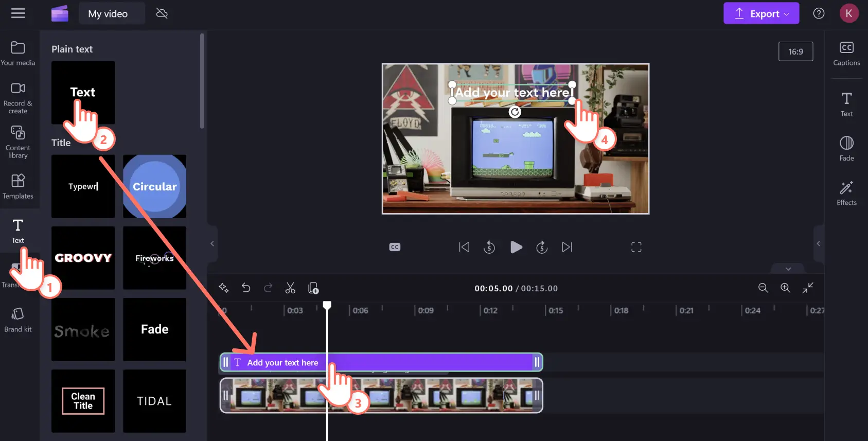Change the 16:9 aspect ratio
Image resolution: width=868 pixels, height=441 pixels.
pyautogui.click(x=795, y=51)
